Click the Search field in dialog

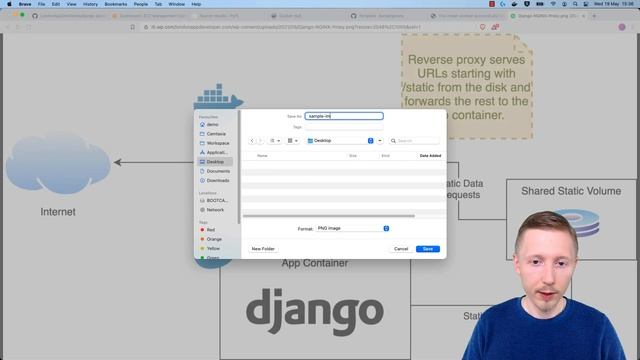(x=414, y=141)
